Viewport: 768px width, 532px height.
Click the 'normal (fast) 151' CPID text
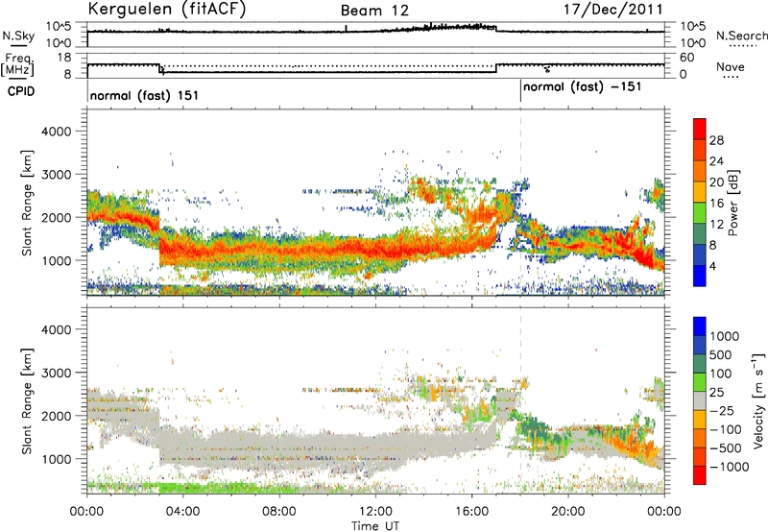(x=144, y=95)
